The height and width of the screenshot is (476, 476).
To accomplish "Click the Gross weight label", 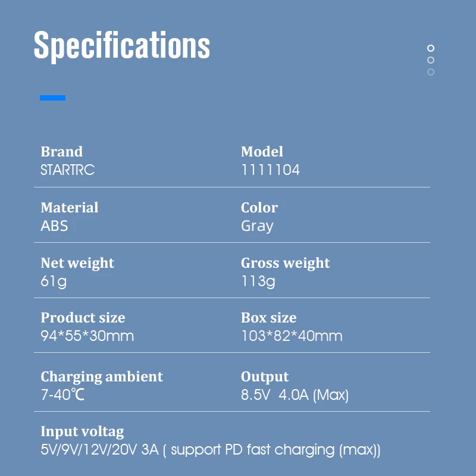I will point(285,263).
